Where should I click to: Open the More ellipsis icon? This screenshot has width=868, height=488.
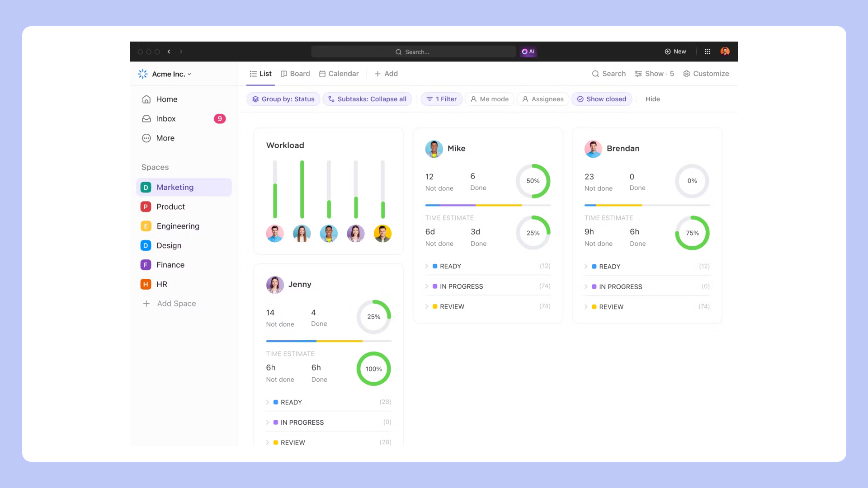(x=146, y=138)
